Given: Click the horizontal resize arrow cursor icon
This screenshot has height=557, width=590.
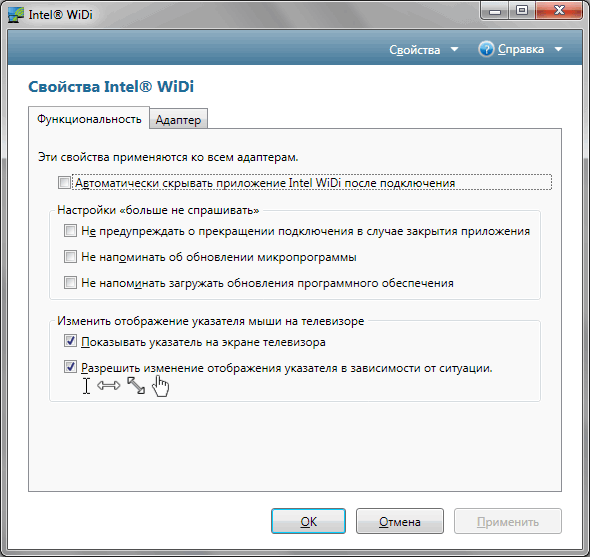Looking at the screenshot, I should tap(109, 385).
